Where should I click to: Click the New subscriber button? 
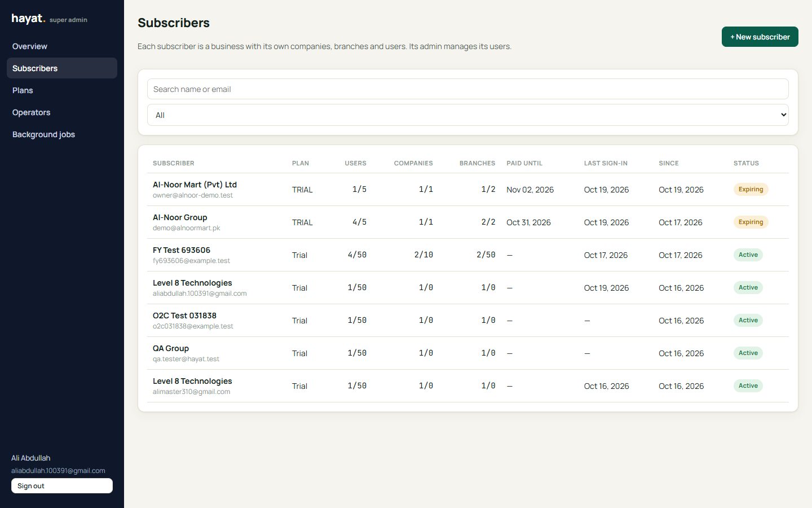[x=760, y=37]
